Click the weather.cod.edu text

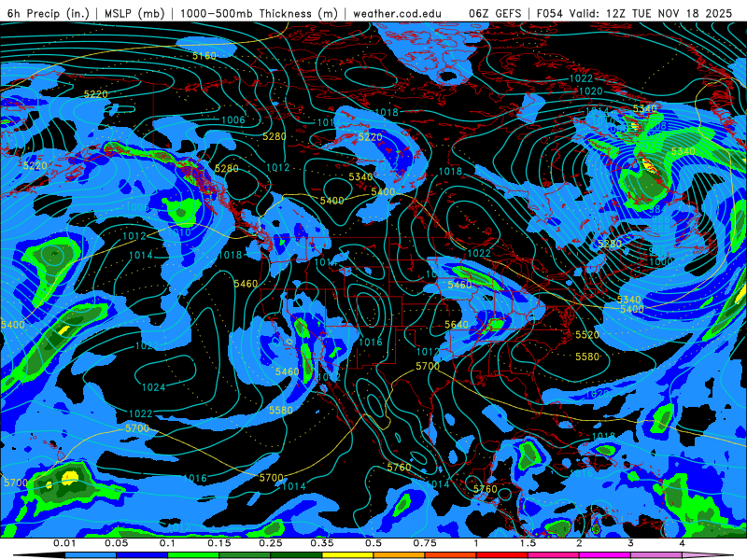[x=397, y=13]
